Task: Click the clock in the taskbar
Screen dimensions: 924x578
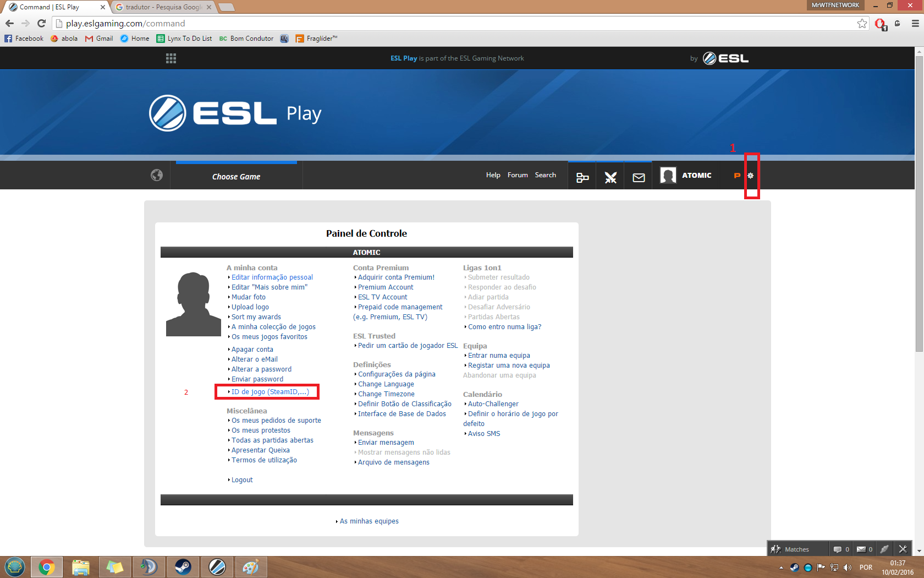Action: pyautogui.click(x=898, y=568)
